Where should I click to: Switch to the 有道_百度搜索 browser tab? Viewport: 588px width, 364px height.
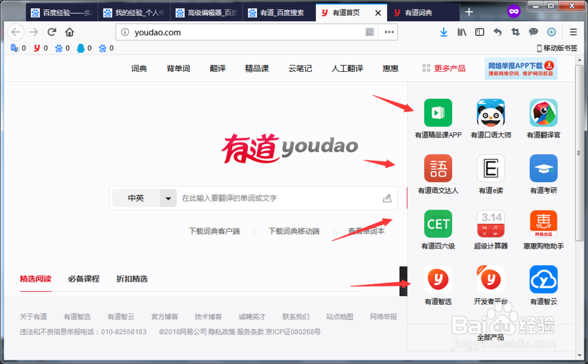(x=279, y=13)
